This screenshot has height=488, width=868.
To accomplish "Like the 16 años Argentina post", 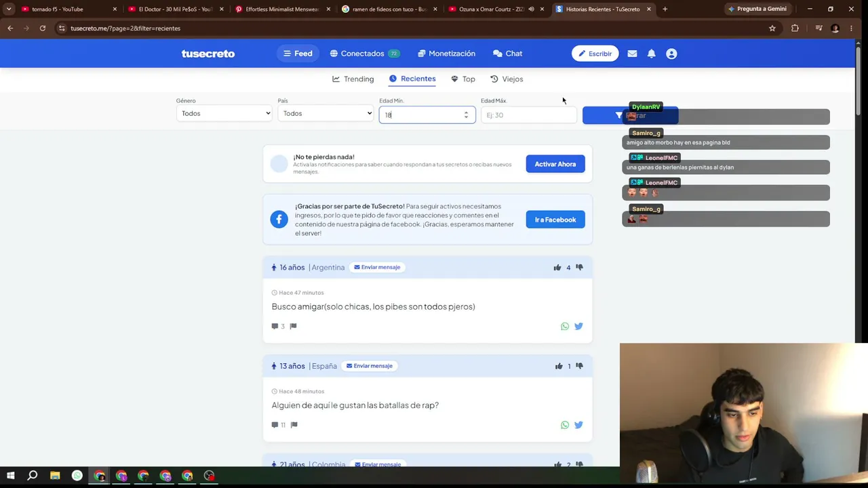I will pos(557,267).
